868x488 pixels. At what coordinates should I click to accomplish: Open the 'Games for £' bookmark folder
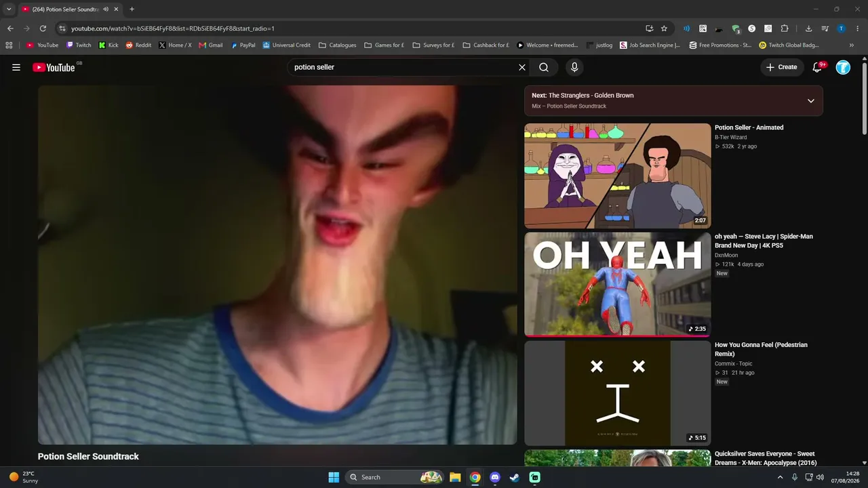(x=384, y=45)
